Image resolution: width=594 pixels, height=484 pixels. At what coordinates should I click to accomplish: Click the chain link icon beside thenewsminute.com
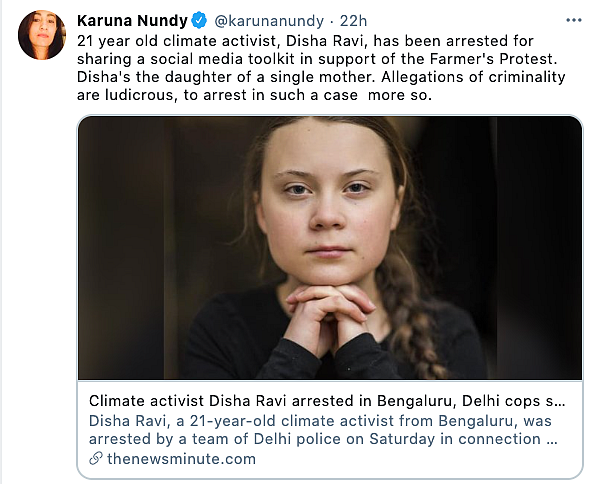[95, 458]
